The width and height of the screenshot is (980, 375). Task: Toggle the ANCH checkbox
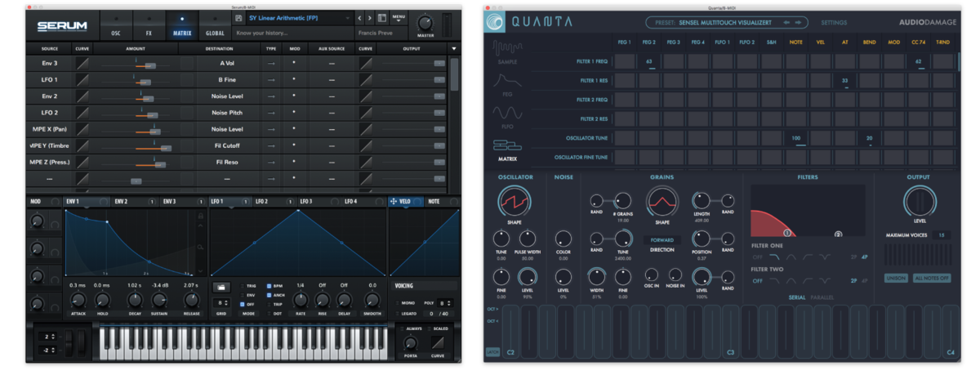269,295
